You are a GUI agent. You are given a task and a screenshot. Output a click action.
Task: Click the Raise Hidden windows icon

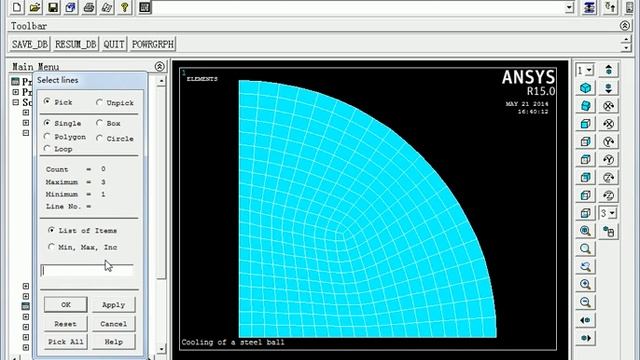(x=589, y=7)
